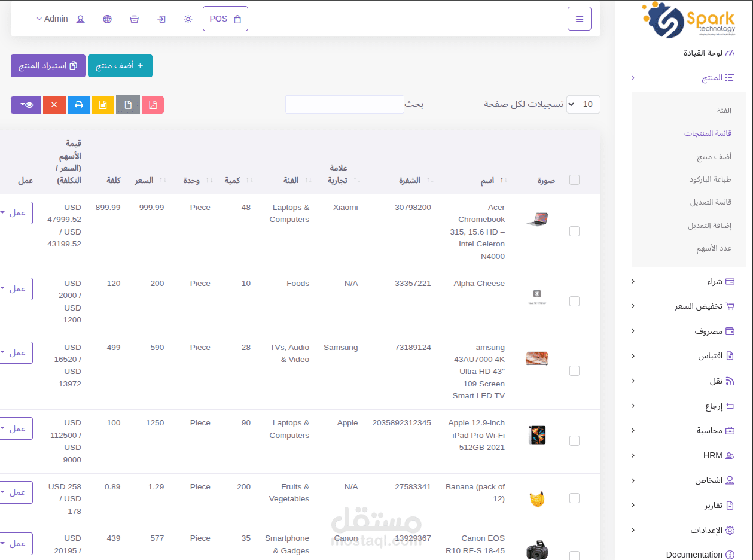Open إضافة التعديل in the sidebar submenu
This screenshot has width=753, height=560.
click(710, 226)
